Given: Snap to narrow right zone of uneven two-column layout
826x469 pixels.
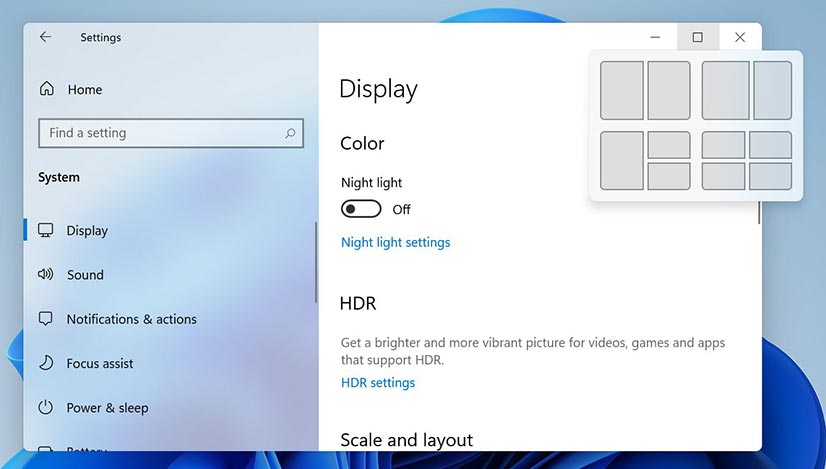Looking at the screenshot, I should pos(772,90).
